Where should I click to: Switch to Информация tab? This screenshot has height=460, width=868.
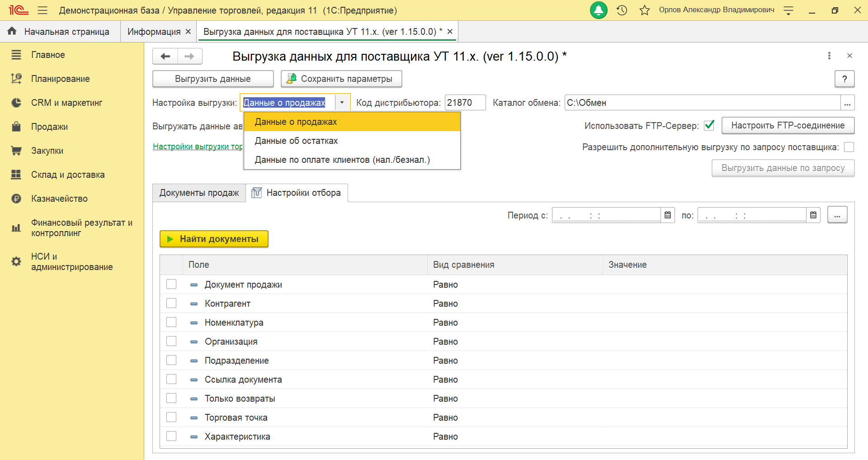click(x=154, y=32)
